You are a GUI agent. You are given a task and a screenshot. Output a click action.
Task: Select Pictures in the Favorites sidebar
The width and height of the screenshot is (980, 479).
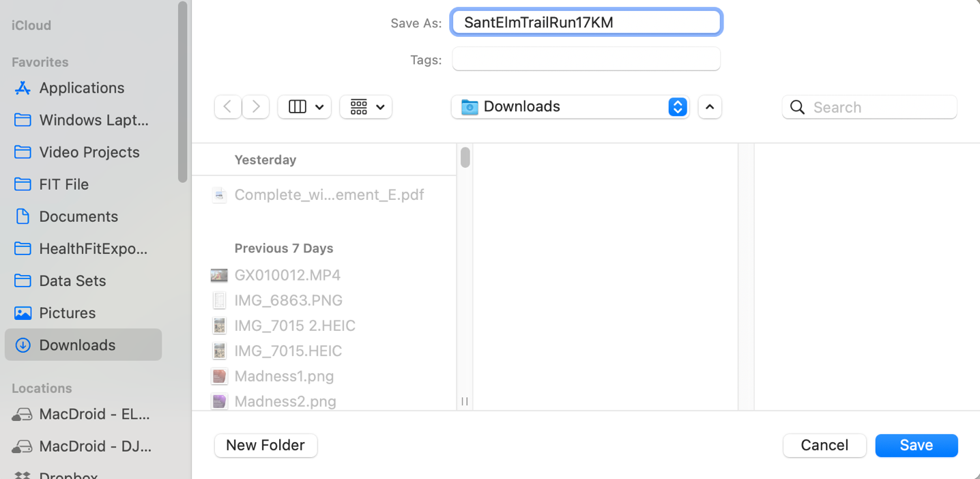pos(67,313)
